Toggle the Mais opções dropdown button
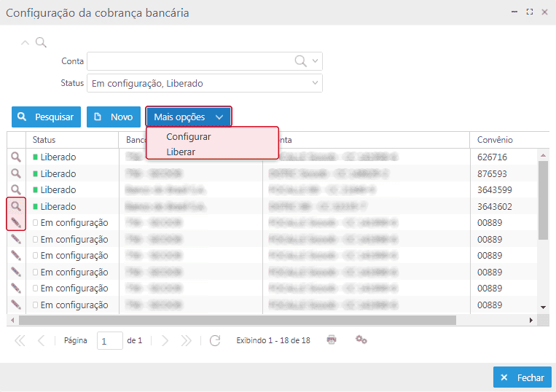Screen dimensions: 556x392 tap(189, 117)
